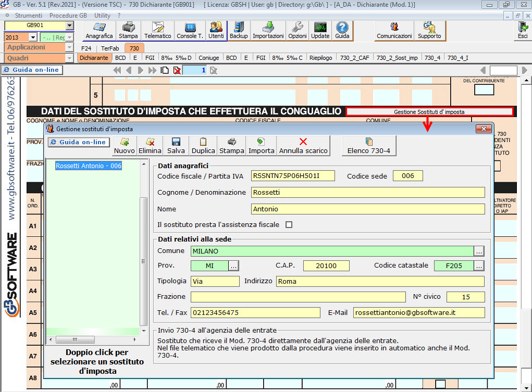Switch to the TerFab tab

110,48
